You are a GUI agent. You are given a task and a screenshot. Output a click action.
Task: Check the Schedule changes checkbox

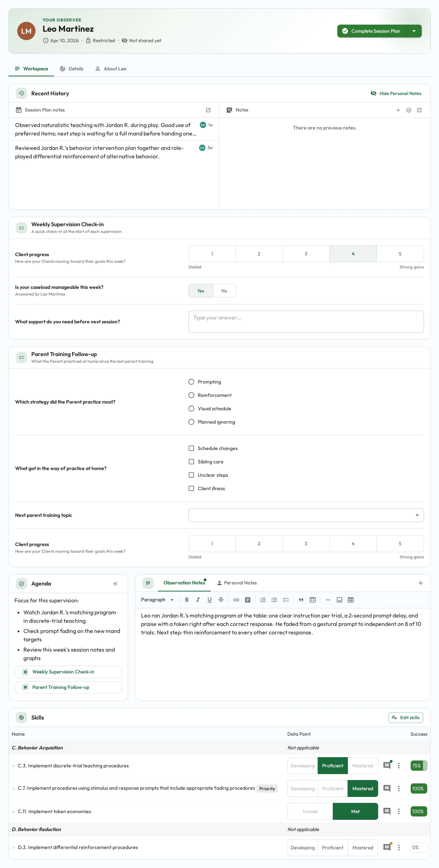pos(191,448)
